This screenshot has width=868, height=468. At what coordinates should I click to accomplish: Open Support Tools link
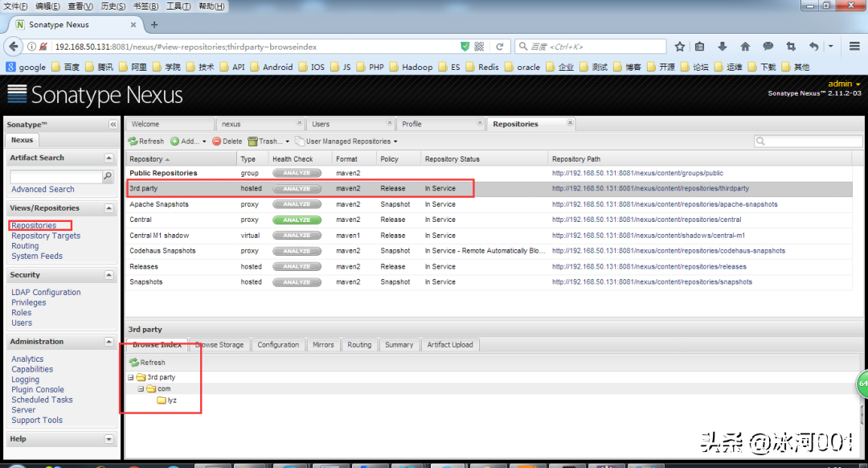[37, 421]
